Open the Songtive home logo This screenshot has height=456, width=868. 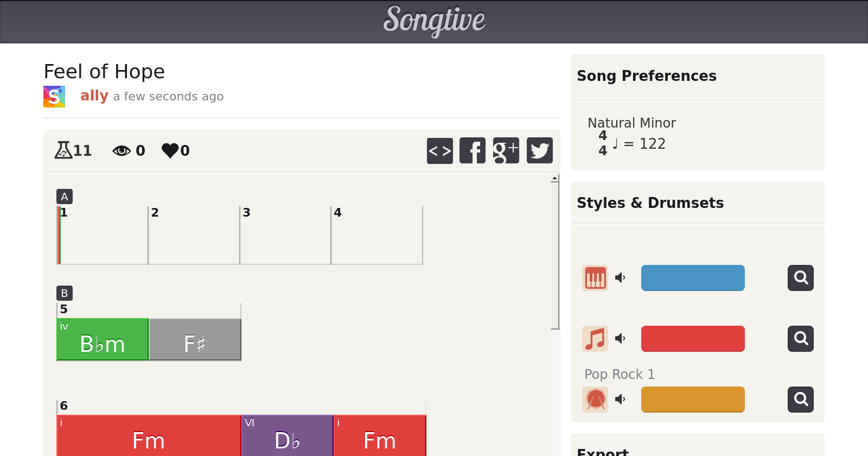point(434,21)
